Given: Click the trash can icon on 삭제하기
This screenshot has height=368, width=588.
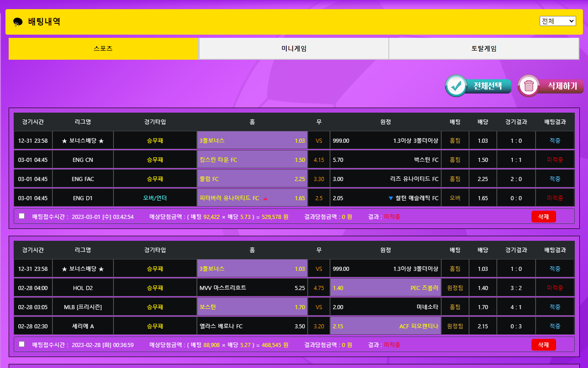Looking at the screenshot, I should (529, 86).
